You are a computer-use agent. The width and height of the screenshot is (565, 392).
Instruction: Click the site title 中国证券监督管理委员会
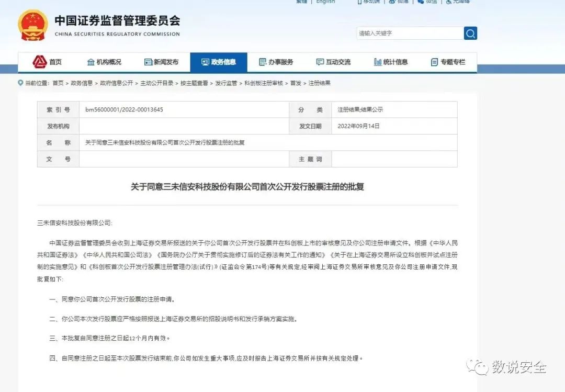pyautogui.click(x=117, y=20)
